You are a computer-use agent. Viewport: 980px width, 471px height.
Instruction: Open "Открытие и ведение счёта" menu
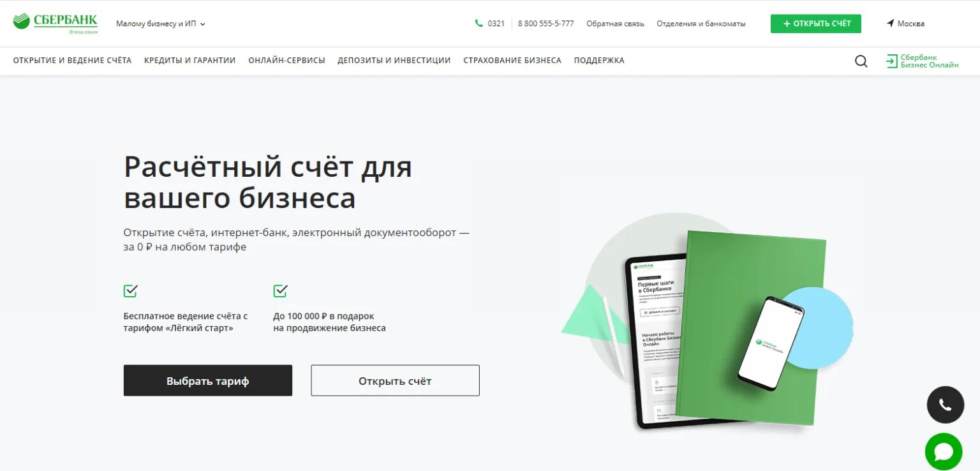(72, 61)
